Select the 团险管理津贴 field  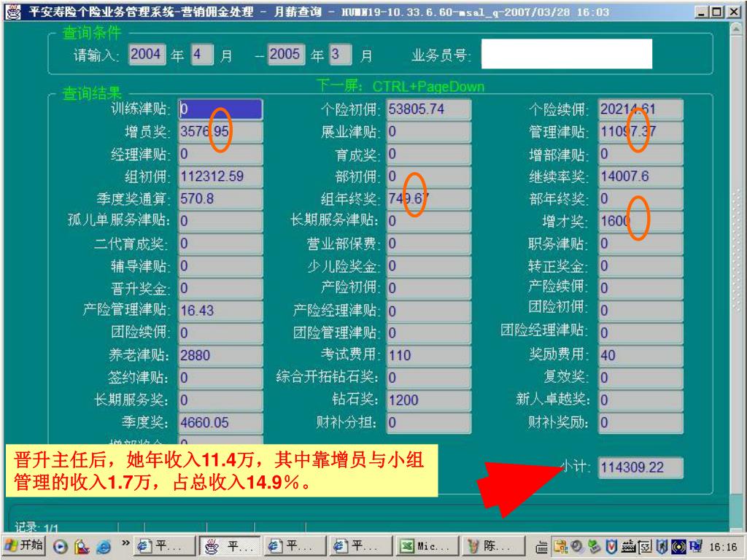pyautogui.click(x=428, y=333)
